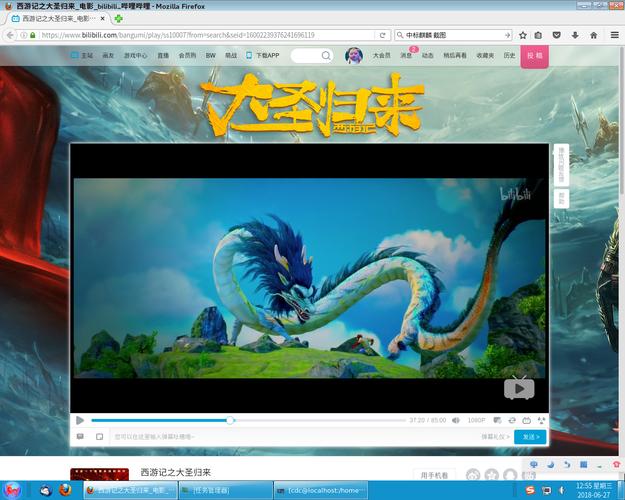Toggle danmaku display at bottom left
Viewport: 625px width, 500px height.
[80, 437]
